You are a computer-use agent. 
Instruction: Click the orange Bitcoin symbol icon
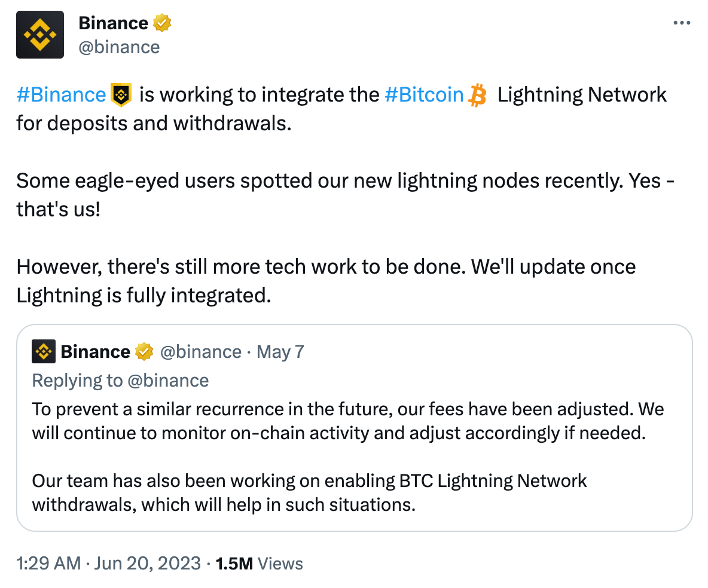(x=477, y=95)
